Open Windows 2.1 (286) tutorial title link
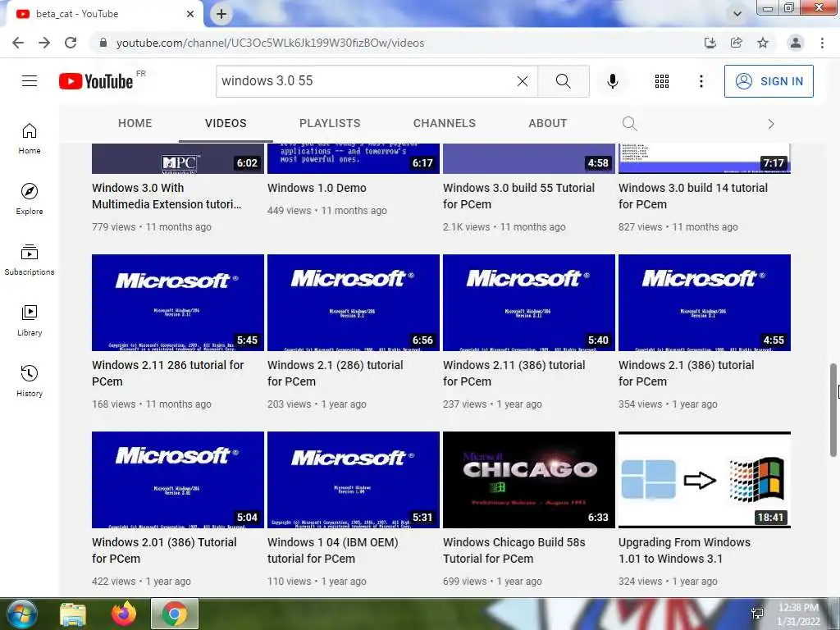Viewport: 840px width, 630px height. tap(335, 373)
